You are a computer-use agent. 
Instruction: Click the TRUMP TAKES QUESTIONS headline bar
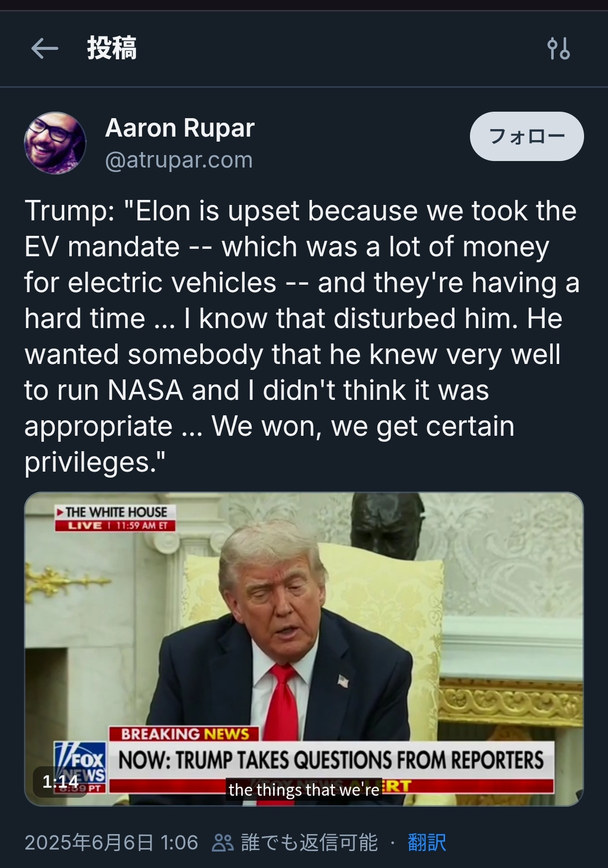coord(330,760)
